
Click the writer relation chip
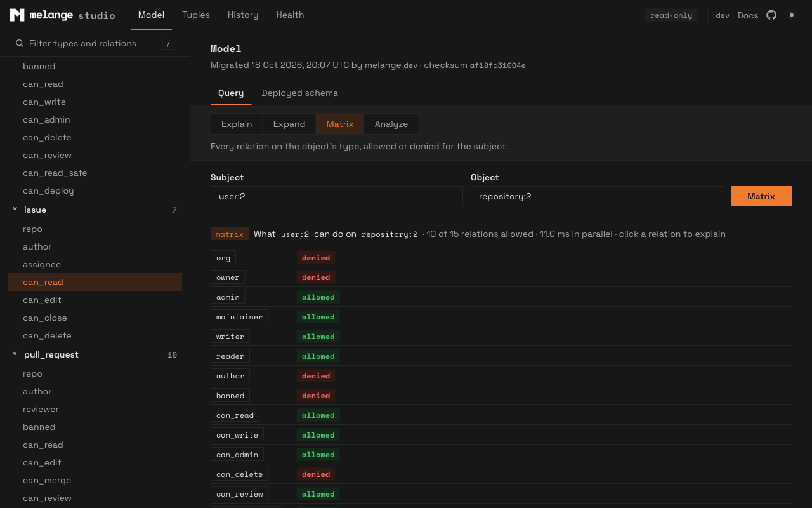click(230, 337)
